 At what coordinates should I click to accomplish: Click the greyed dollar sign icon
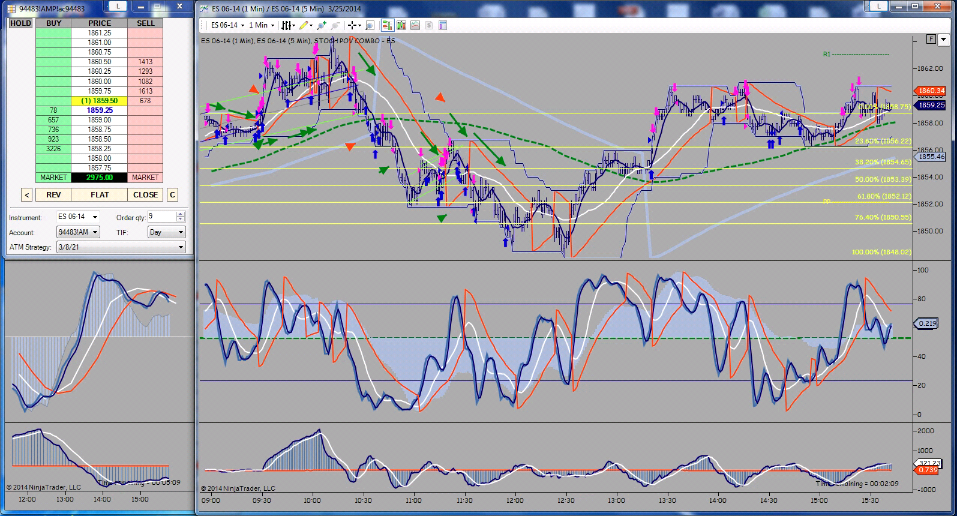[428, 25]
